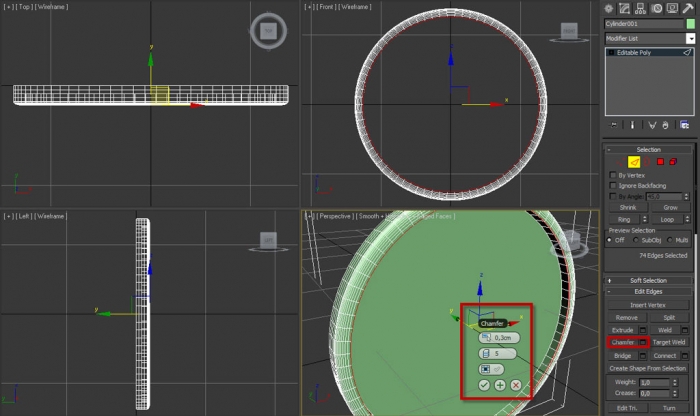700x416 pixels.
Task: Click the Target Weld button
Action: point(669,342)
